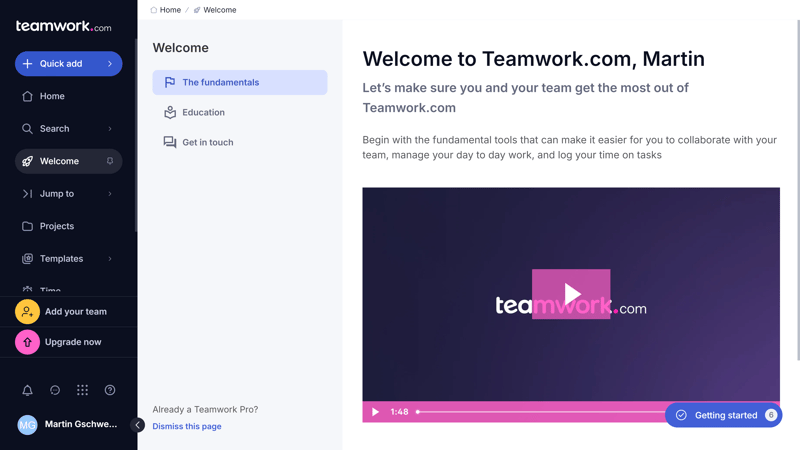Click the MG user avatar

[28, 424]
